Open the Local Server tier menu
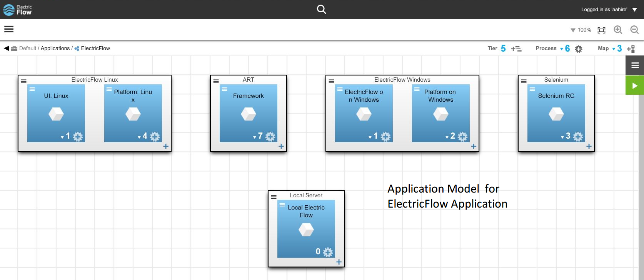644x280 pixels. (x=274, y=197)
